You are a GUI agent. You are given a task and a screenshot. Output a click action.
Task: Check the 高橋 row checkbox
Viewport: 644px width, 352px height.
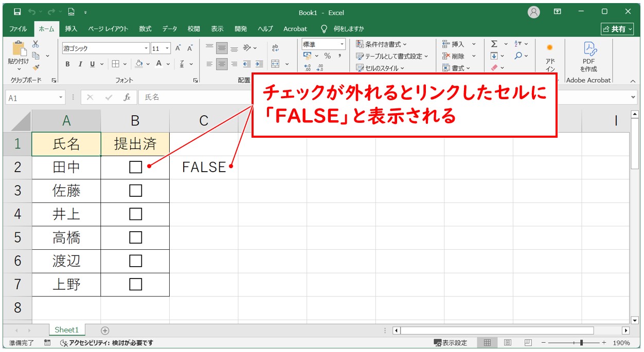click(x=135, y=237)
